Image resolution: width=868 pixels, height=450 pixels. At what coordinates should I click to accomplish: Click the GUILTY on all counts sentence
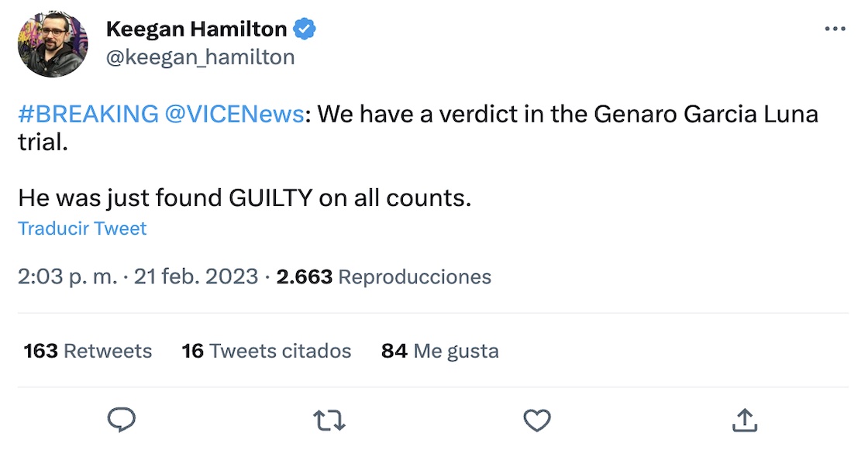tap(244, 198)
